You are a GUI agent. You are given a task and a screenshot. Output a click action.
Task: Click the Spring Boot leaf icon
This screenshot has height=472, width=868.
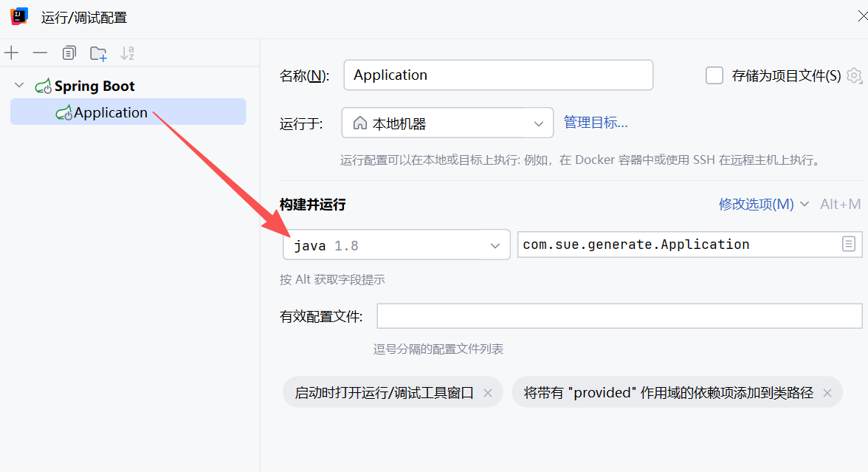[43, 86]
